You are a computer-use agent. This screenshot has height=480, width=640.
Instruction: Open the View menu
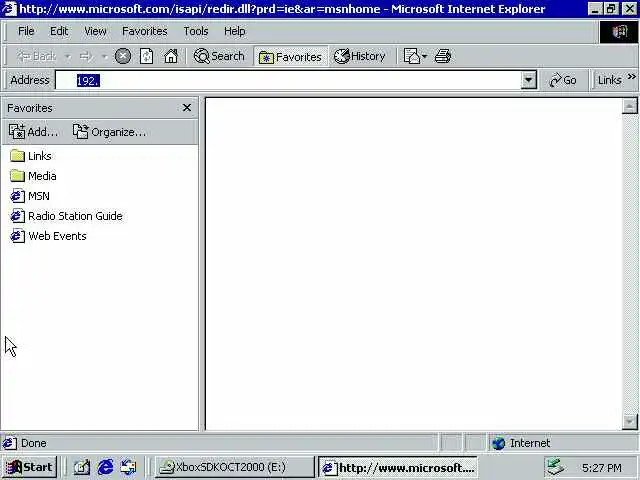pyautogui.click(x=95, y=31)
